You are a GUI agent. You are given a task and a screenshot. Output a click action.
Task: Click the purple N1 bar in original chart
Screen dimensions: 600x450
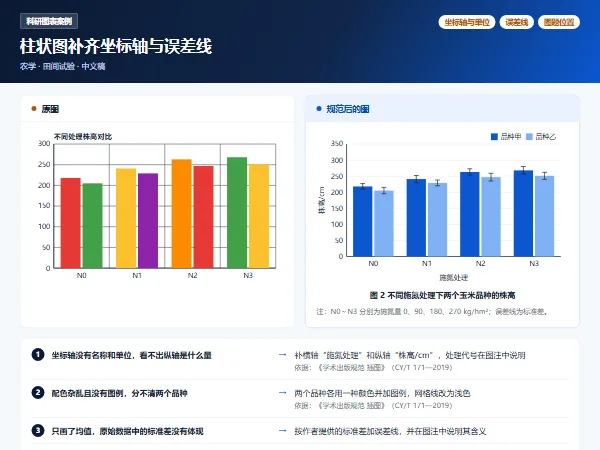(x=148, y=221)
